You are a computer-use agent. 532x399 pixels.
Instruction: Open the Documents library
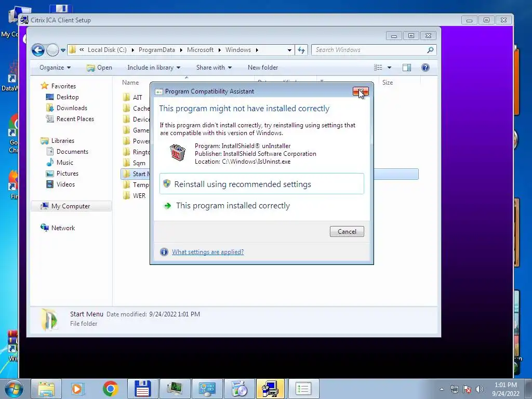[x=72, y=152]
